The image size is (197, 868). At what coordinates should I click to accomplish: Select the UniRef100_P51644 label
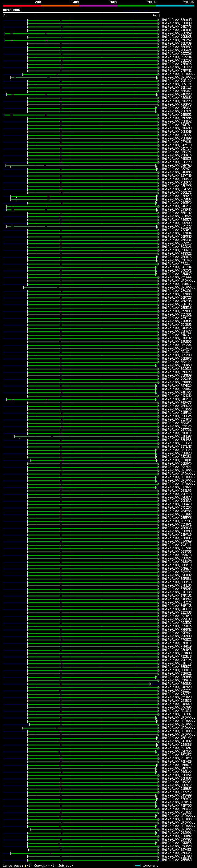click(x=177, y=277)
